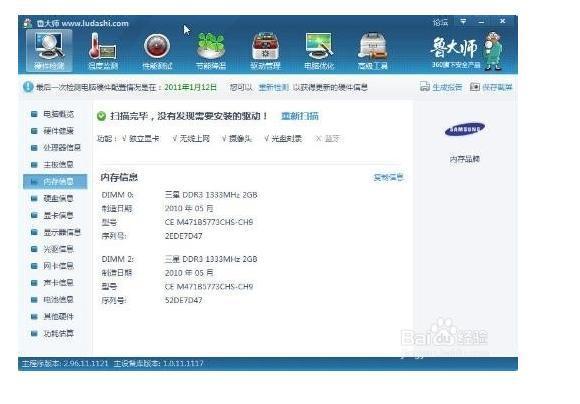Click 重新检测 to re-detect hardware

(x=273, y=87)
